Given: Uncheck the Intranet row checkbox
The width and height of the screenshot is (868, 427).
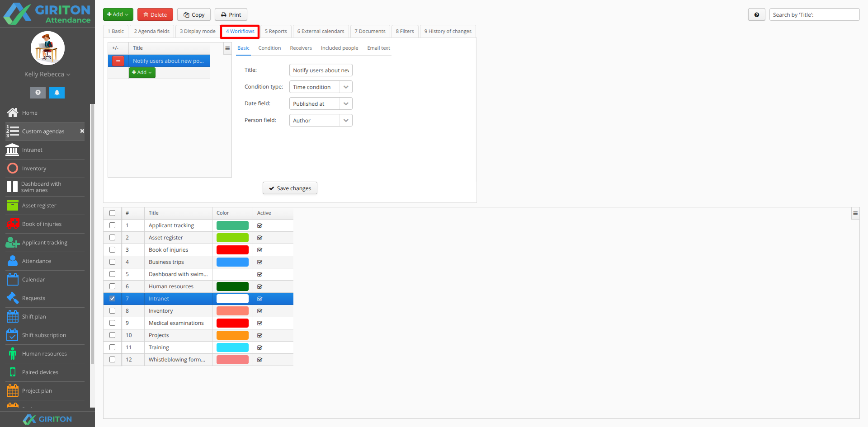Looking at the screenshot, I should (x=112, y=298).
